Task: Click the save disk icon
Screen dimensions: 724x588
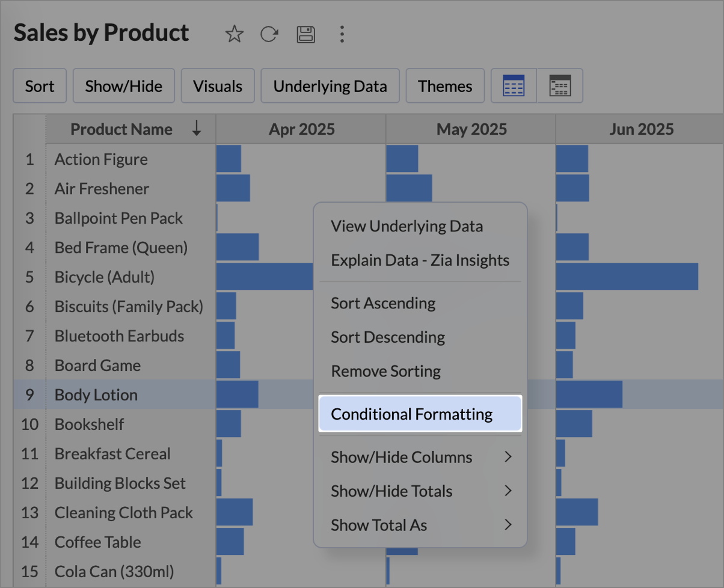Action: tap(306, 34)
